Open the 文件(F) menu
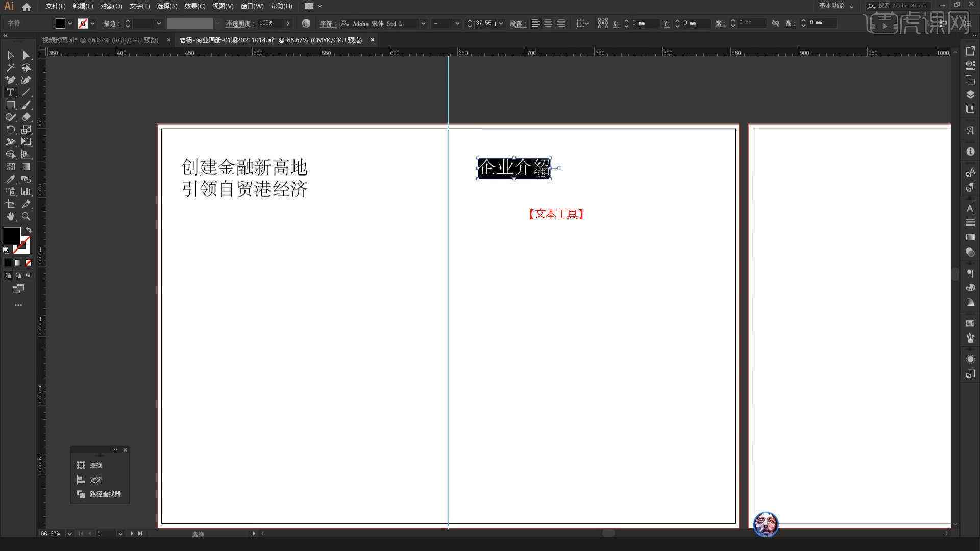This screenshot has width=980, height=551. point(56,6)
